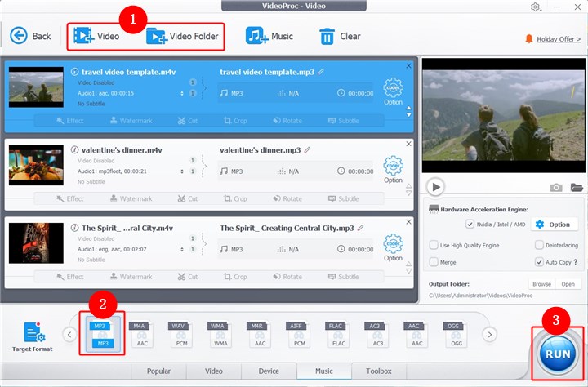The image size is (588, 387).
Task: Clear the file list
Action: pos(340,36)
